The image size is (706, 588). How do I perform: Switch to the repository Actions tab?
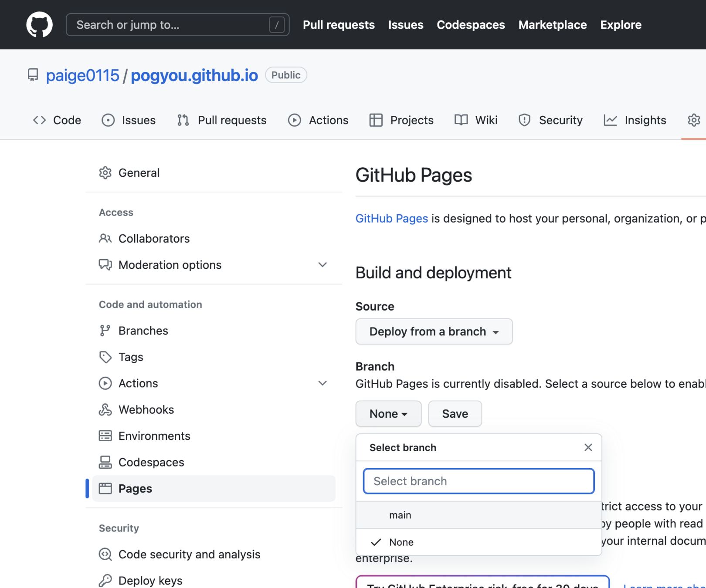[318, 120]
